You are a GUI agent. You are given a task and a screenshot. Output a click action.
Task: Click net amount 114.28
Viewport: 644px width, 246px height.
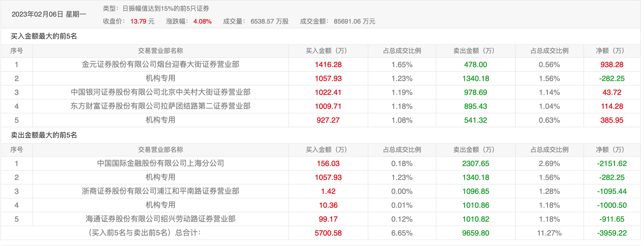coord(612,106)
